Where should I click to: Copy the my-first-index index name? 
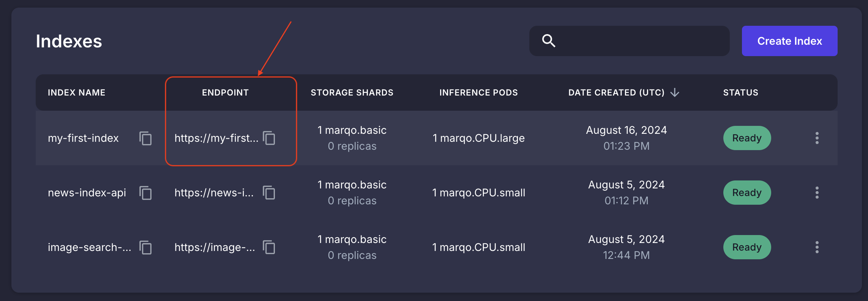tap(145, 138)
